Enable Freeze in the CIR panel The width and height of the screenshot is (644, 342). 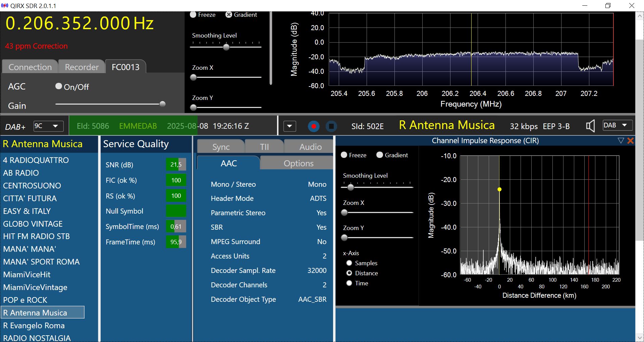[x=344, y=155]
